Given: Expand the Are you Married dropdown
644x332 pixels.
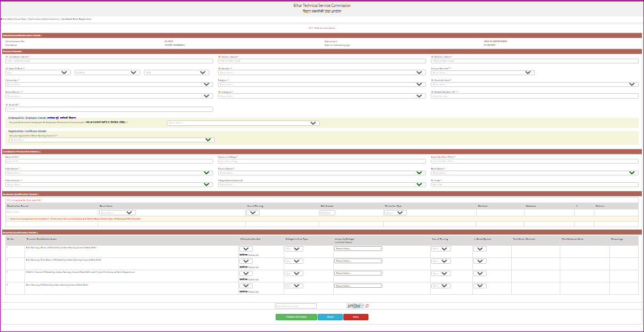Looking at the screenshot, I should click(482, 72).
